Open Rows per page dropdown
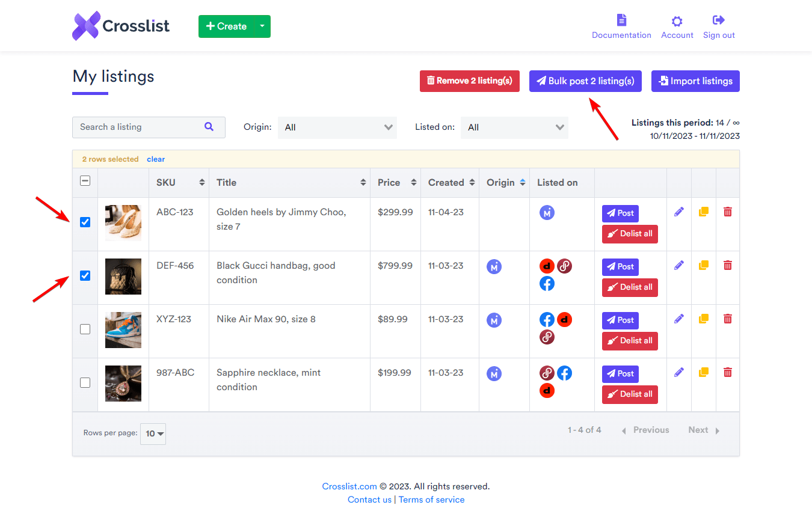This screenshot has height=511, width=812. click(153, 433)
